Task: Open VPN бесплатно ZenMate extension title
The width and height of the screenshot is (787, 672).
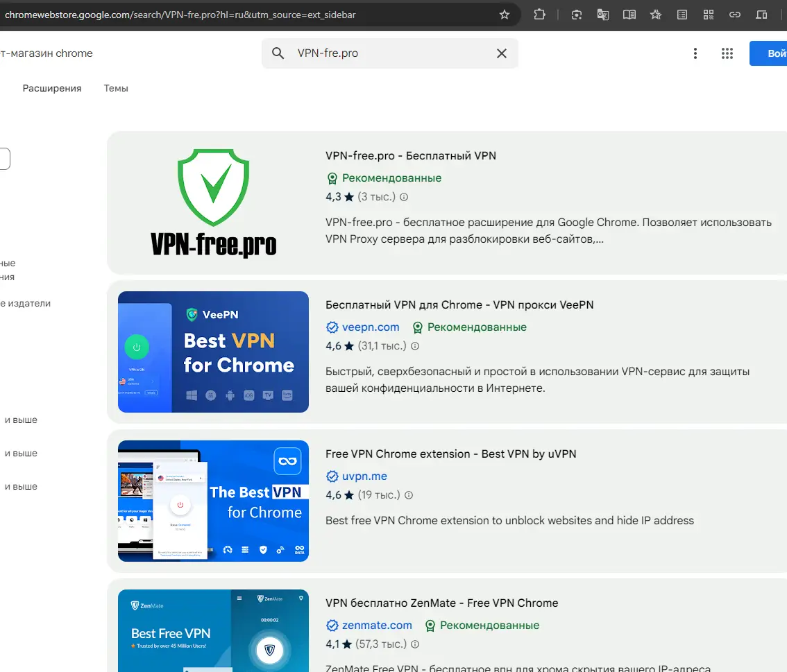Action: tap(441, 603)
